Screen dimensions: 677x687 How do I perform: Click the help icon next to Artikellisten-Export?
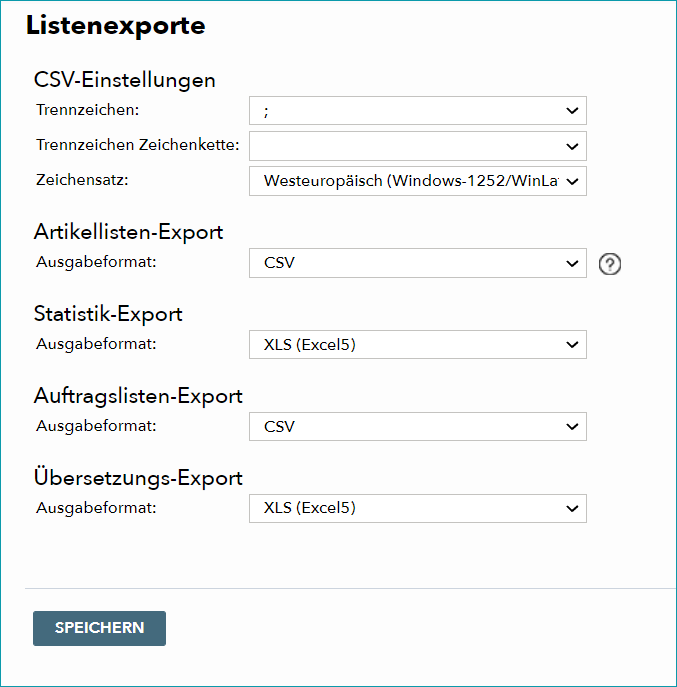610,264
